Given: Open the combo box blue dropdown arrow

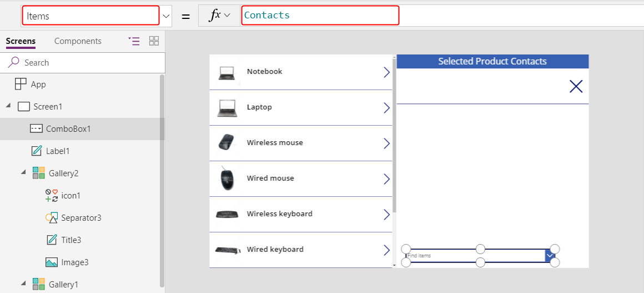Looking at the screenshot, I should 550,256.
